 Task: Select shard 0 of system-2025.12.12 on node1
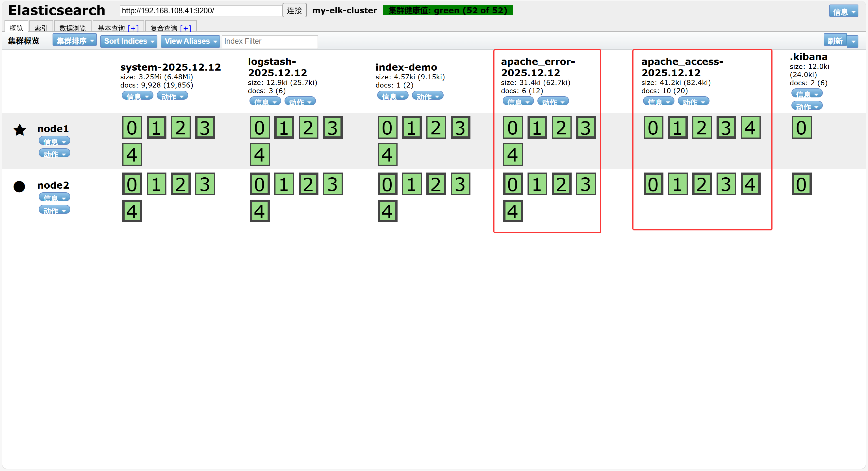tap(132, 128)
